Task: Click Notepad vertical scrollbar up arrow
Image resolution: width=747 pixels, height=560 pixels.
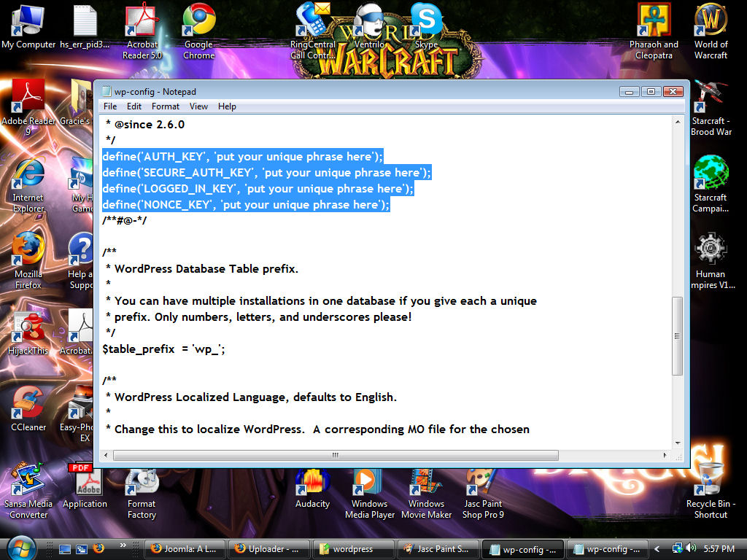Action: (x=678, y=122)
